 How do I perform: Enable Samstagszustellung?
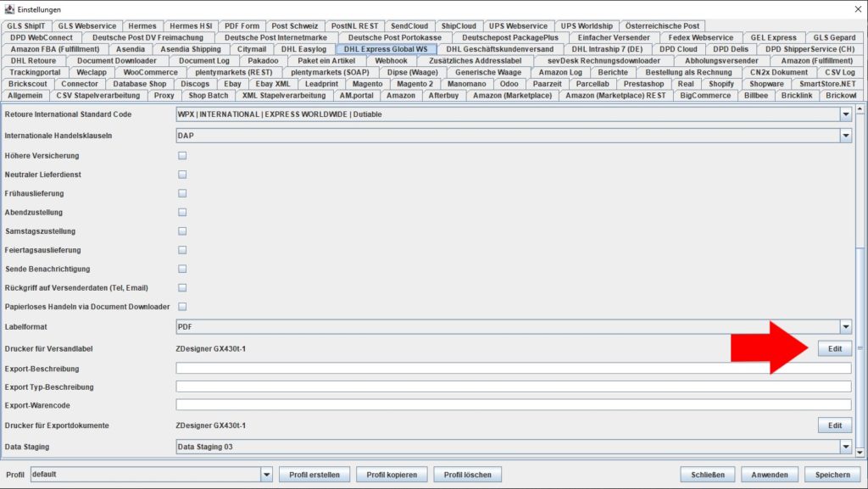(182, 231)
